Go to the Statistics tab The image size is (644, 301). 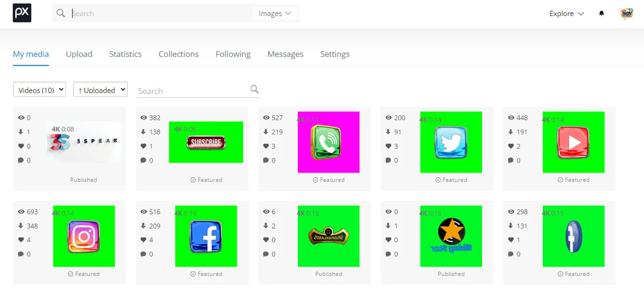click(125, 54)
